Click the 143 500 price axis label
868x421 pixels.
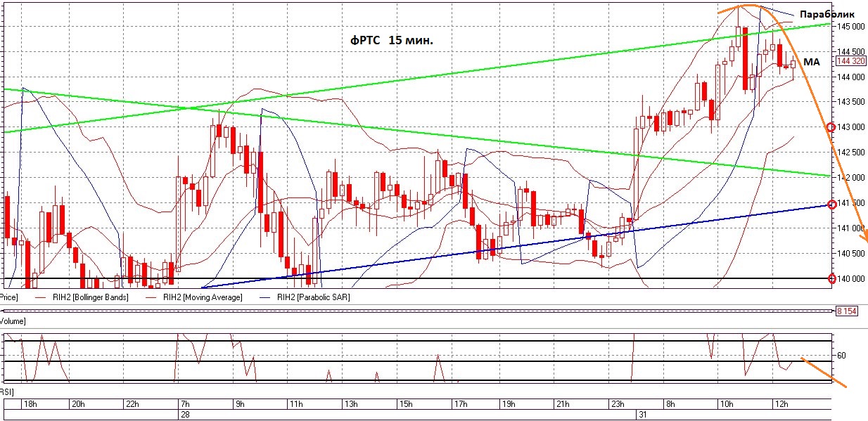(x=850, y=102)
